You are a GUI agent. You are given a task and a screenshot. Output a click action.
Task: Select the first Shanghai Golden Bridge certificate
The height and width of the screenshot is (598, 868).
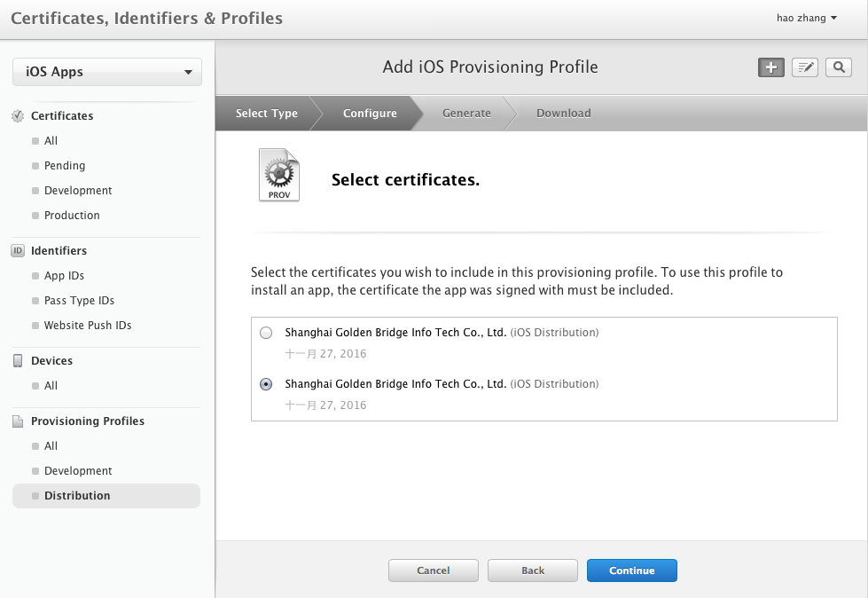point(266,334)
